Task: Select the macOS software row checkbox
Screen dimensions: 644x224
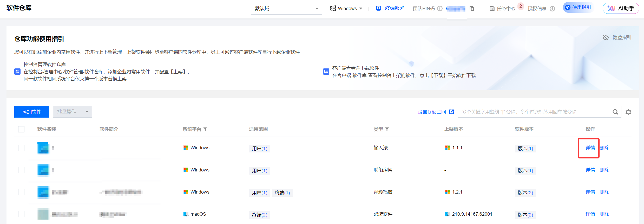Action: click(x=21, y=214)
